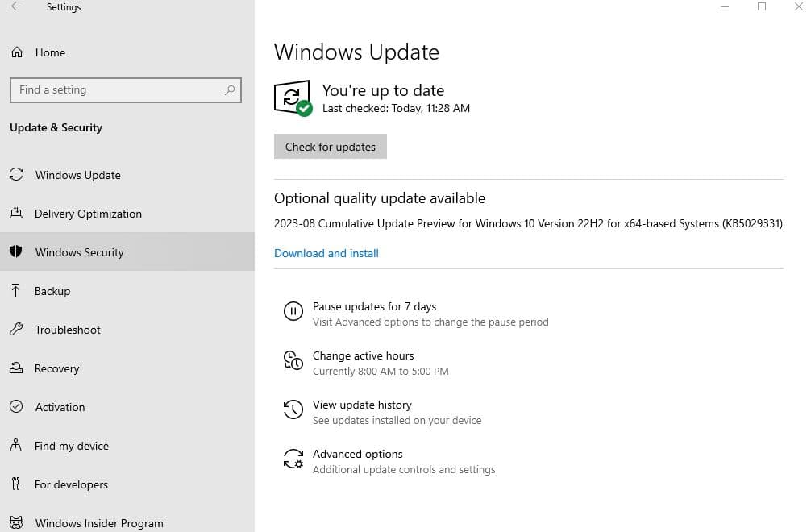The image size is (811, 532).
Task: Click the Update & Security sidebar heading
Action: pyautogui.click(x=56, y=127)
